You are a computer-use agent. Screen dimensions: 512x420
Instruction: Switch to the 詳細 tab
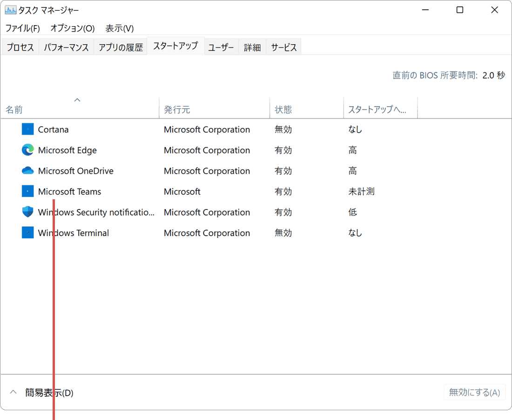(252, 47)
